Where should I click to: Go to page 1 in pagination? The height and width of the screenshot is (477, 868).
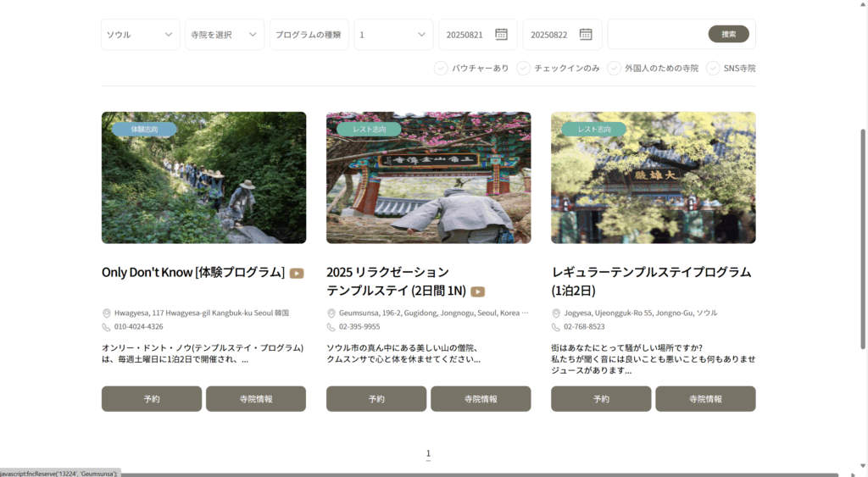pos(428,454)
